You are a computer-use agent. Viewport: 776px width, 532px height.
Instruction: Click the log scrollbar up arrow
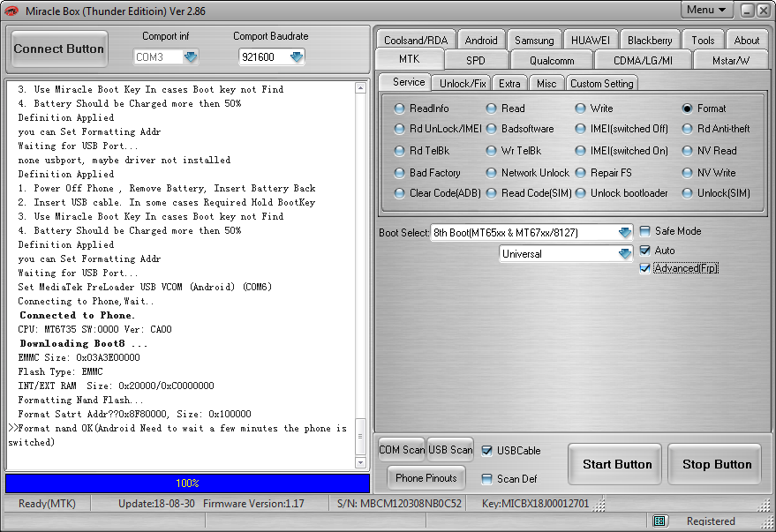[x=360, y=88]
